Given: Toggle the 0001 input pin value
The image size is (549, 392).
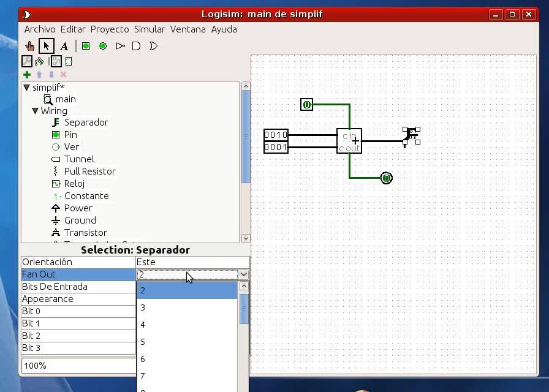Looking at the screenshot, I should 276,147.
